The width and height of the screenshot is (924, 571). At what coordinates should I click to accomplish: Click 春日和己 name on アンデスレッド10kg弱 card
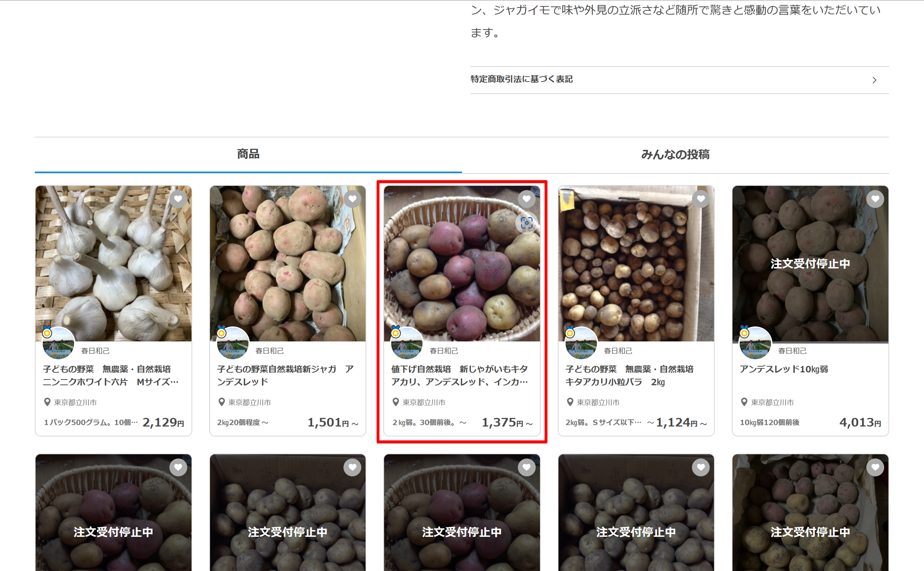[792, 351]
